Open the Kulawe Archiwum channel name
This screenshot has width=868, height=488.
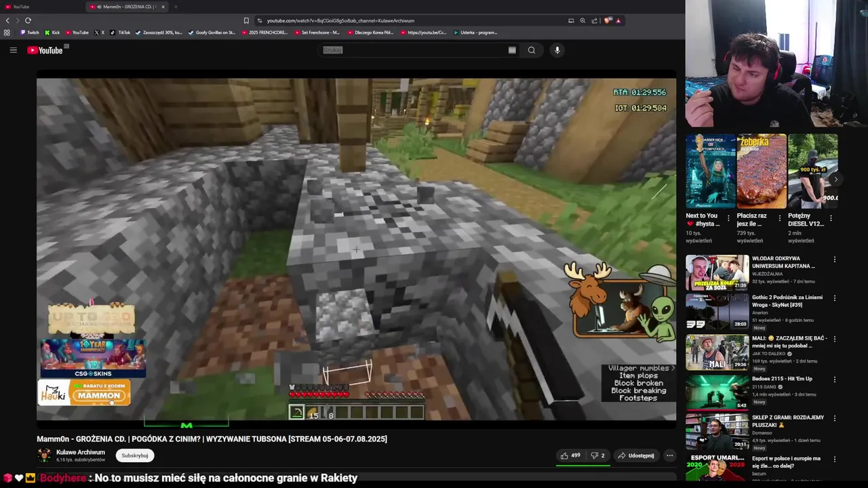(81, 452)
